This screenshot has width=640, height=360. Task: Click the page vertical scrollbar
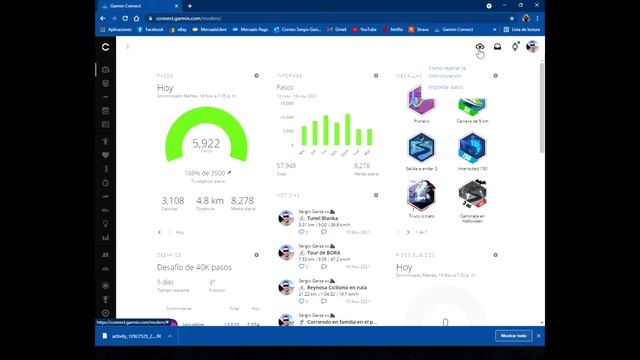[x=542, y=108]
